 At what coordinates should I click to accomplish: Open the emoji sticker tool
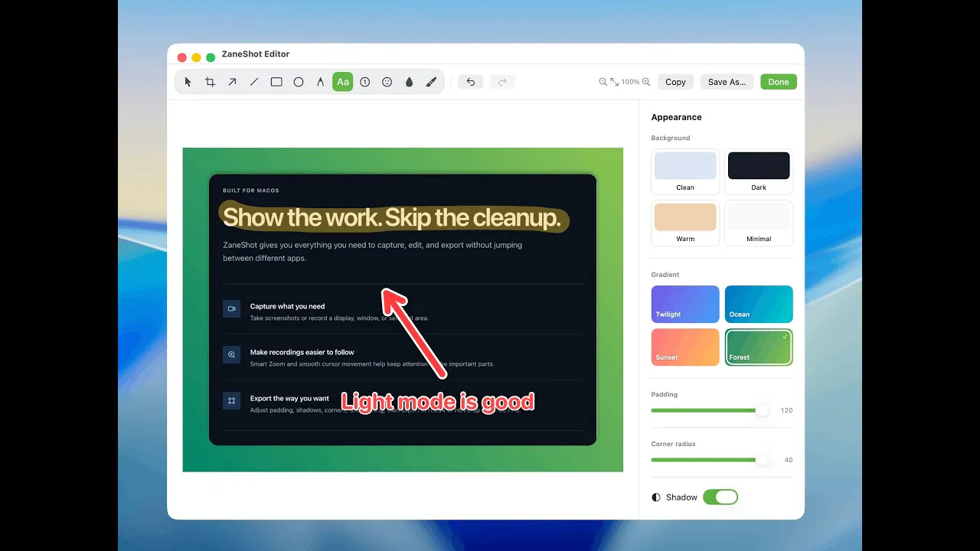point(387,82)
